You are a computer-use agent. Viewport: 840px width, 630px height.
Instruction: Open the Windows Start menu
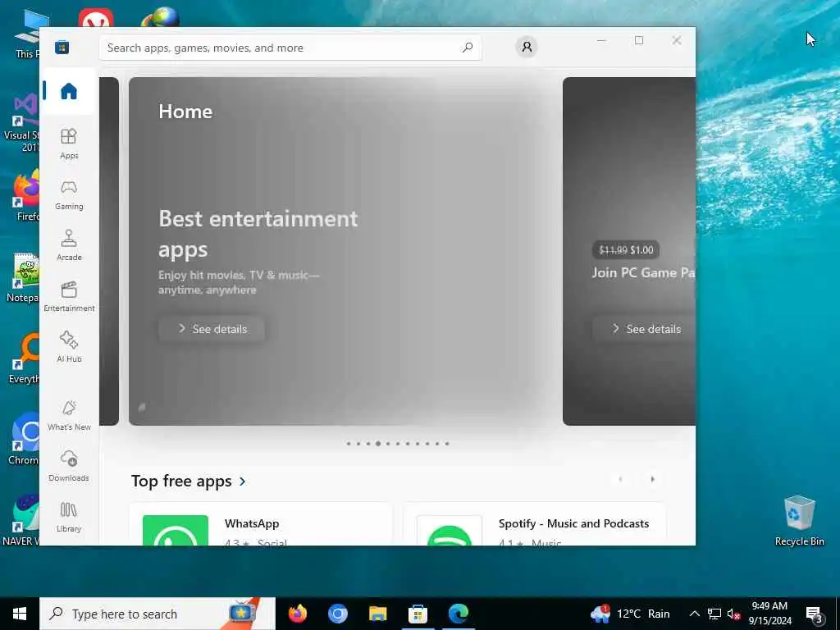(x=20, y=614)
